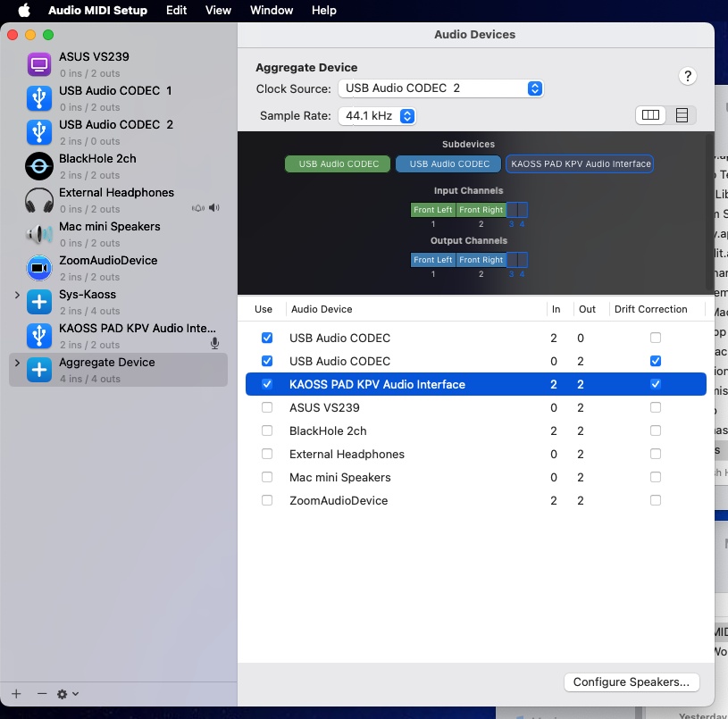Open the Audio MIDI Setup menu
728x719 pixels.
pyautogui.click(x=97, y=10)
